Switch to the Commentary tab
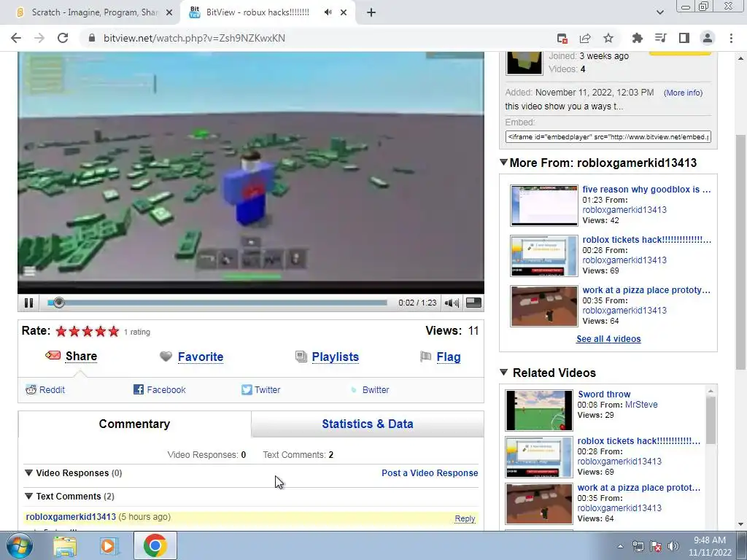 coord(134,424)
